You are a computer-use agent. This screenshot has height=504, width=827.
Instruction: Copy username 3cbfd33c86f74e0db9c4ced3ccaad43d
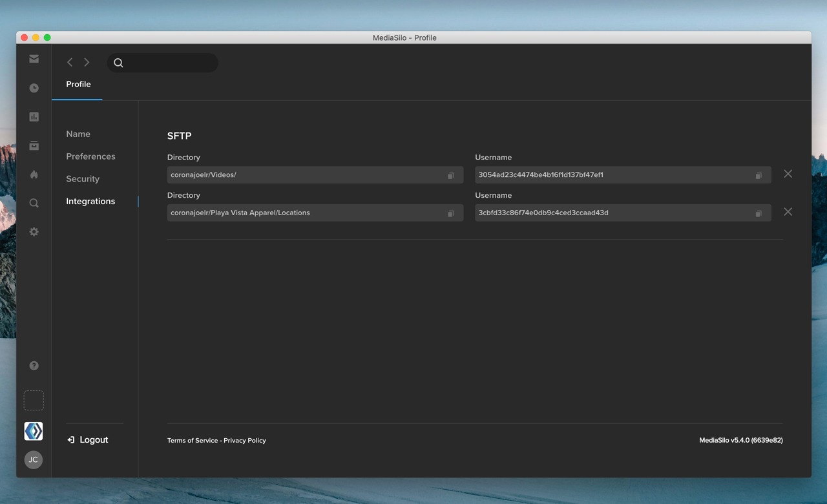click(x=759, y=213)
